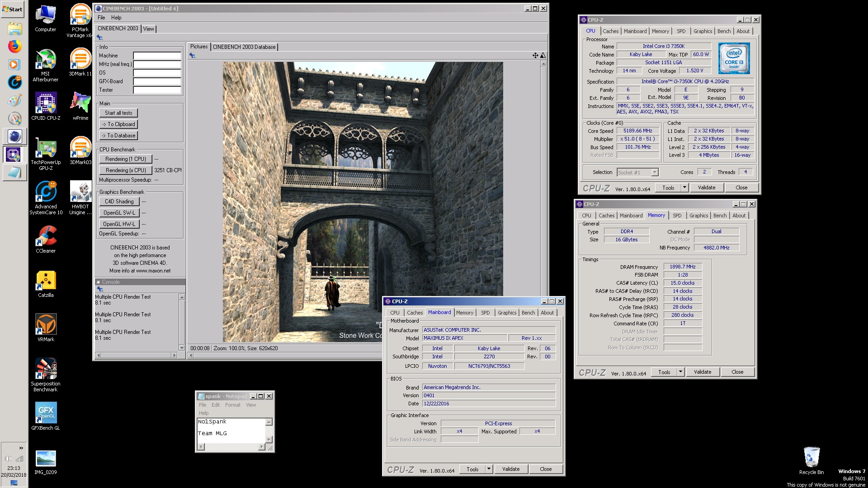Launch Windows Media Player from taskbar
The height and width of the screenshot is (488, 868).
point(14,64)
